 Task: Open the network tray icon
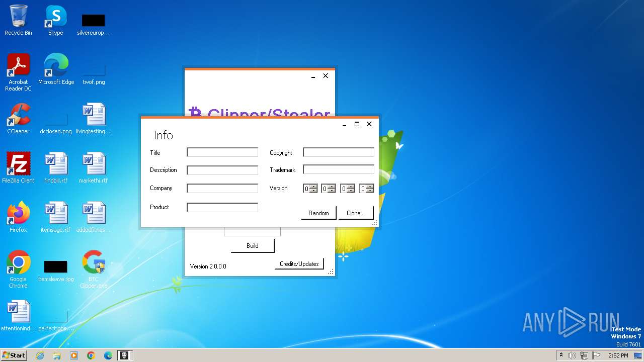(x=584, y=355)
